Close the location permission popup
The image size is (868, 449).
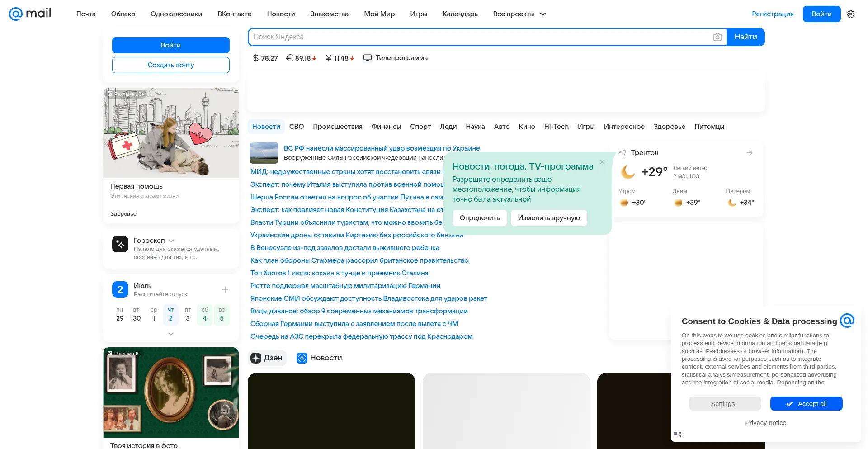(x=602, y=162)
